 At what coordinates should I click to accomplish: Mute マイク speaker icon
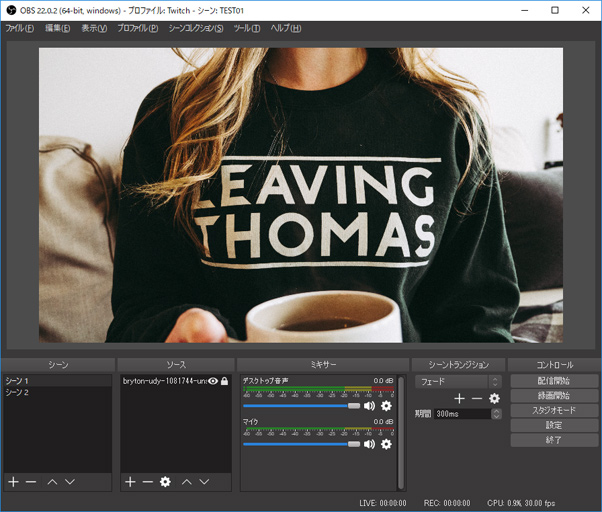[369, 444]
